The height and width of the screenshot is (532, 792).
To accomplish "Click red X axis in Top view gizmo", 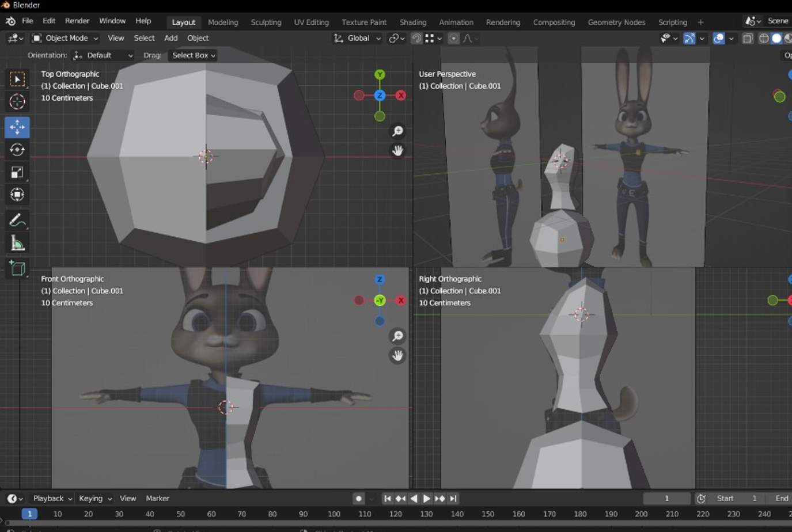I will 401,96.
